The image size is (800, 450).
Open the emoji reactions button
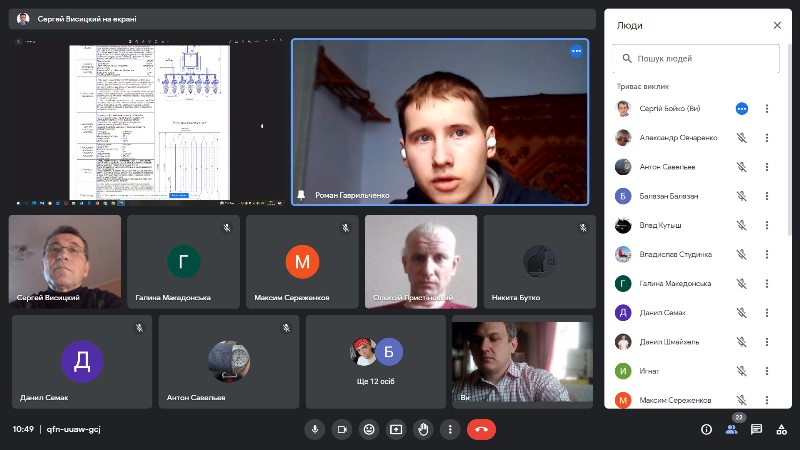(369, 429)
